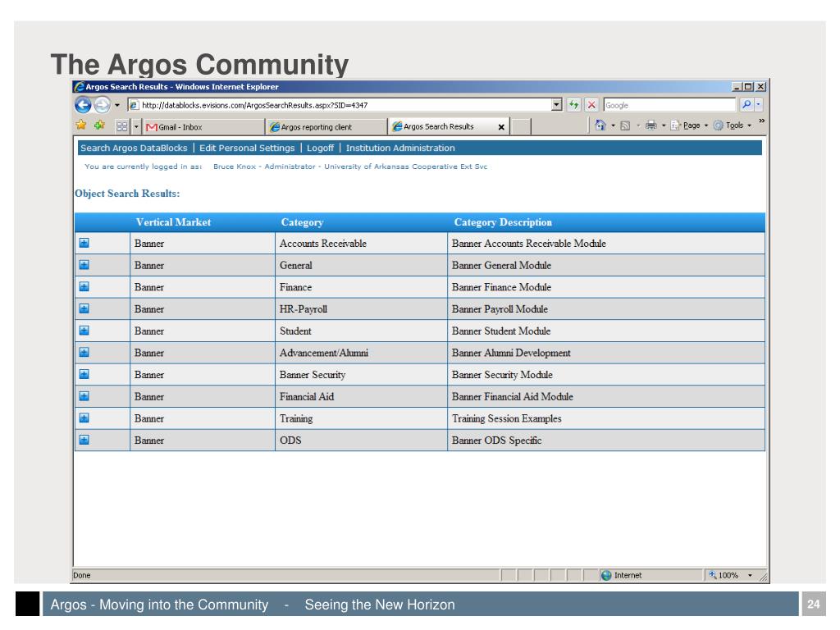This screenshot has width=840, height=630.
Task: Open a new blank tab
Action: [521, 127]
